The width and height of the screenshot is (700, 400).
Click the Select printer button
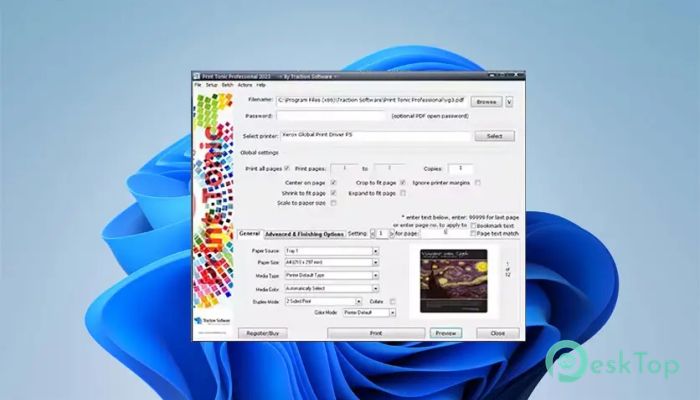495,136
